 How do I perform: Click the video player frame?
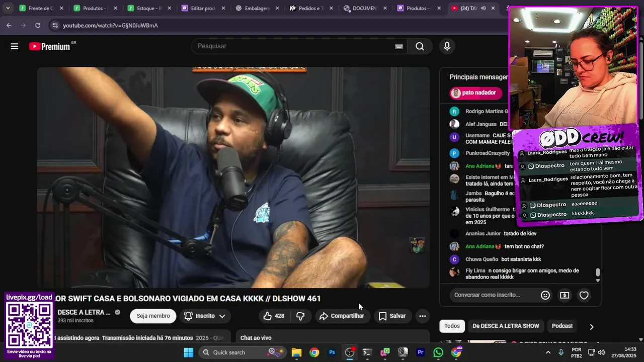pos(233,177)
